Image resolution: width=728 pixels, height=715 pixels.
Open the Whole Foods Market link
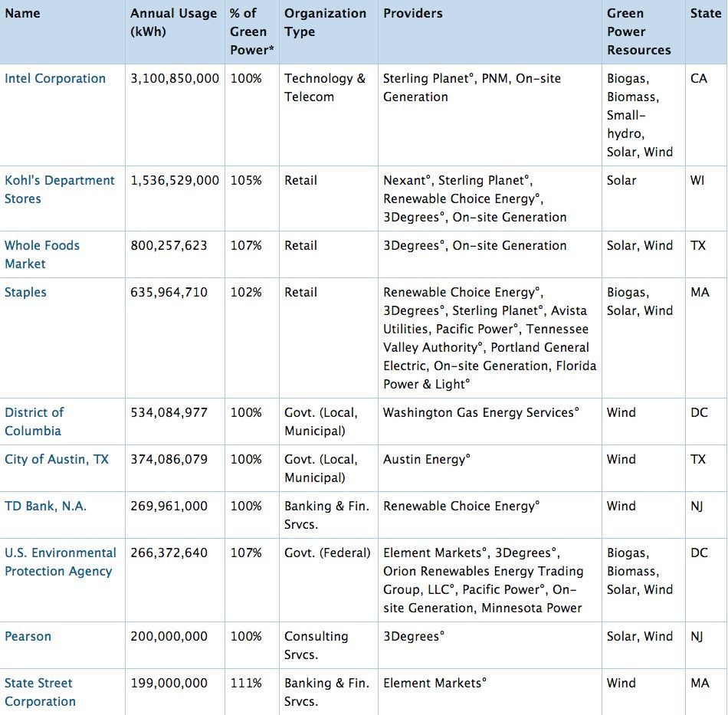click(42, 254)
